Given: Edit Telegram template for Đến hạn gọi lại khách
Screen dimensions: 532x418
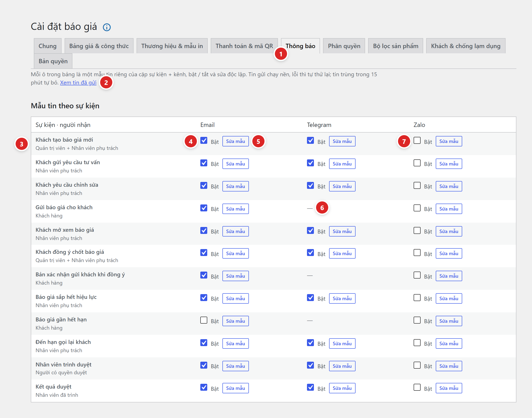Looking at the screenshot, I should [x=342, y=343].
